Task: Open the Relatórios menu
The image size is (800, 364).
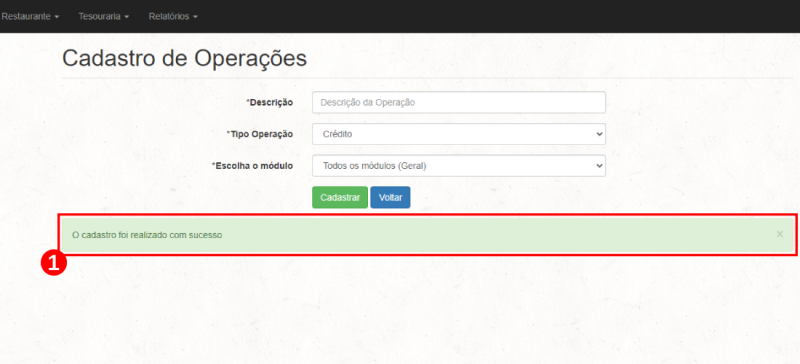Action: click(x=173, y=16)
